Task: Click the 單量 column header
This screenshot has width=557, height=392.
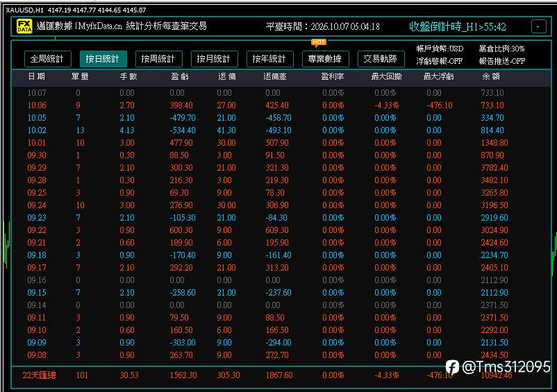Action: tap(80, 76)
